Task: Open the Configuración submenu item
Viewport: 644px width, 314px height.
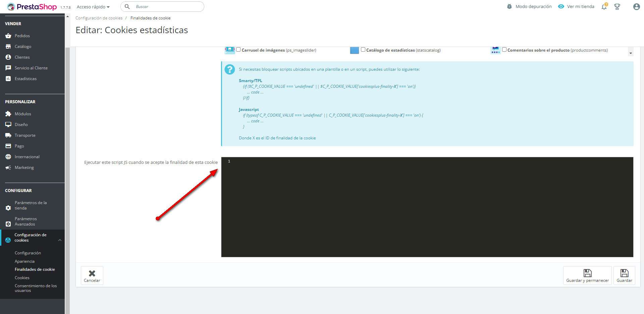Action: [28, 253]
